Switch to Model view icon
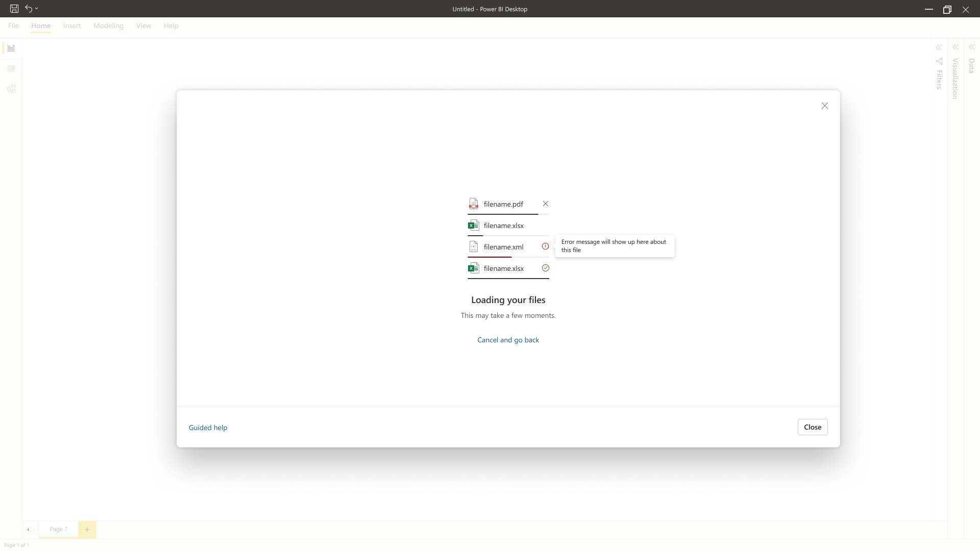The width and height of the screenshot is (980, 551). point(11,89)
